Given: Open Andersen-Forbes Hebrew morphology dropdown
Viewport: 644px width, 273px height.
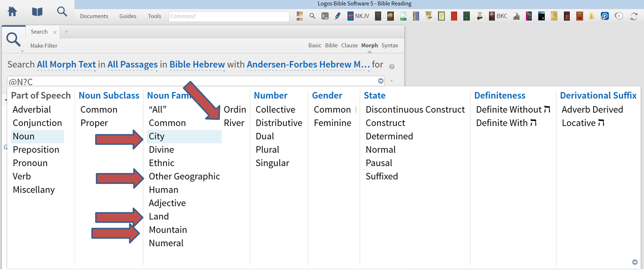Looking at the screenshot, I should 308,65.
